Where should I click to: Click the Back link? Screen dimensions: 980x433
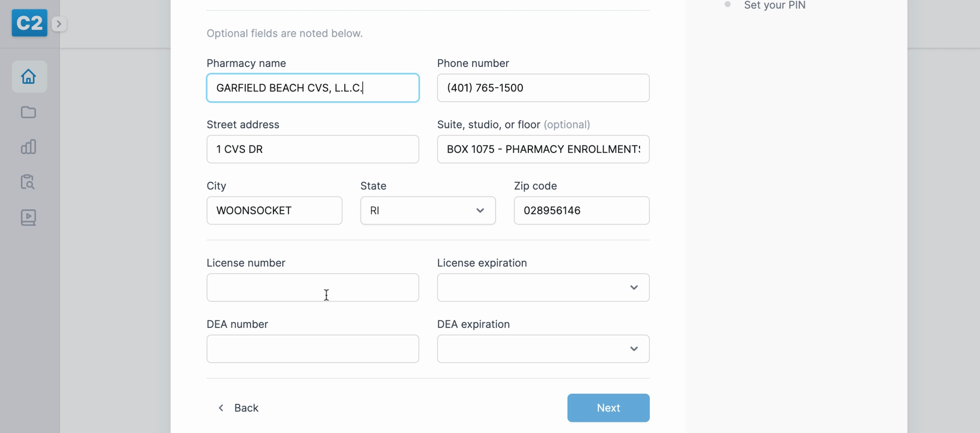[x=246, y=408]
